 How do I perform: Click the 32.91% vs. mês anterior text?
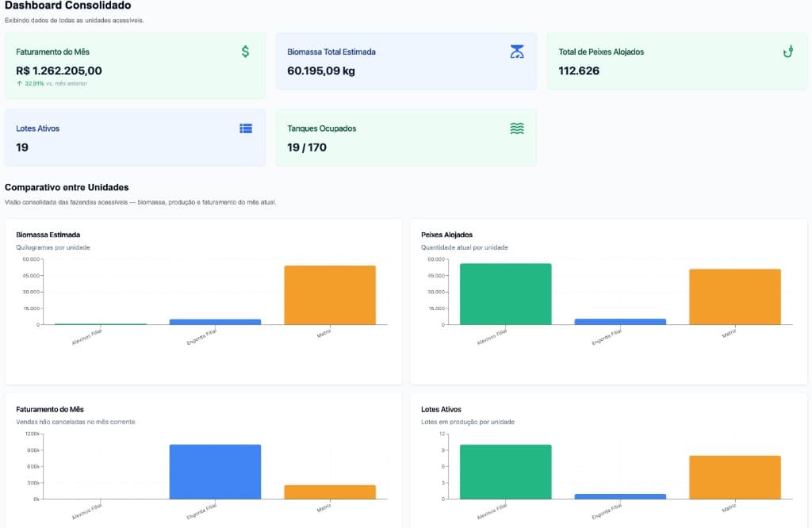tap(56, 83)
